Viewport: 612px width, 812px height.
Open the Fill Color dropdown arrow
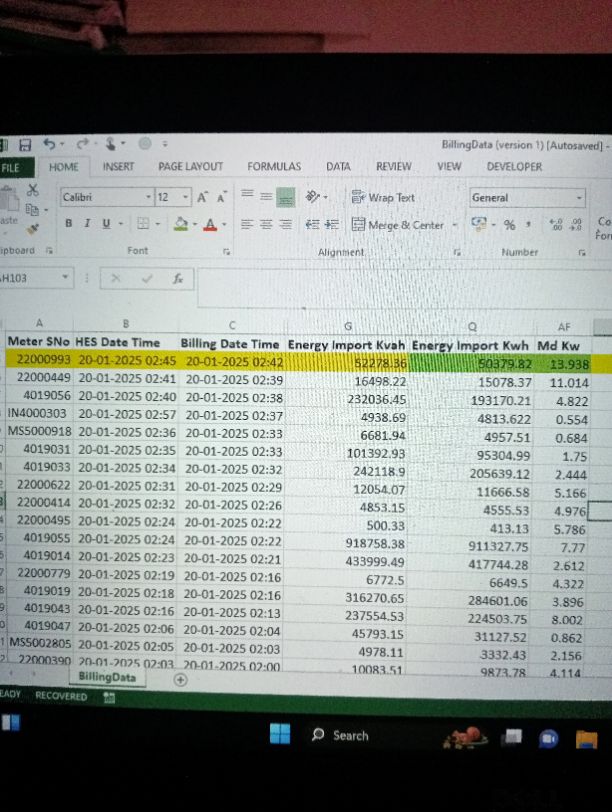click(x=195, y=224)
